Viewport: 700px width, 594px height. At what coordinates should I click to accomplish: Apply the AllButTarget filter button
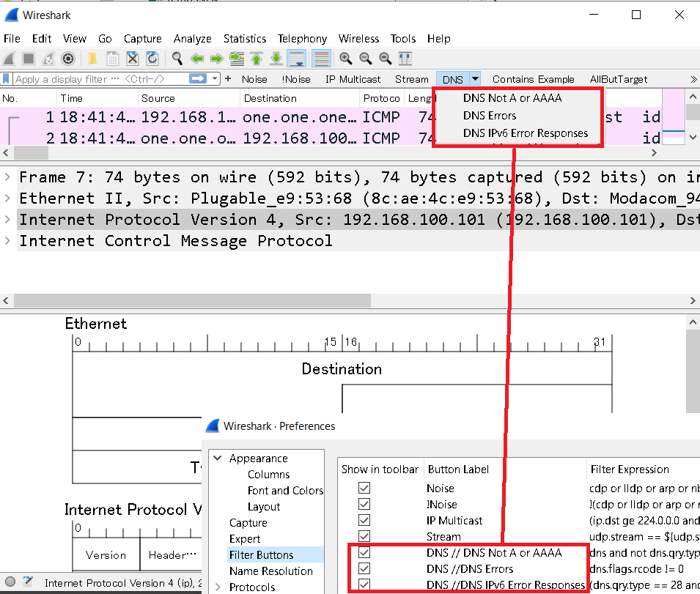(619, 79)
